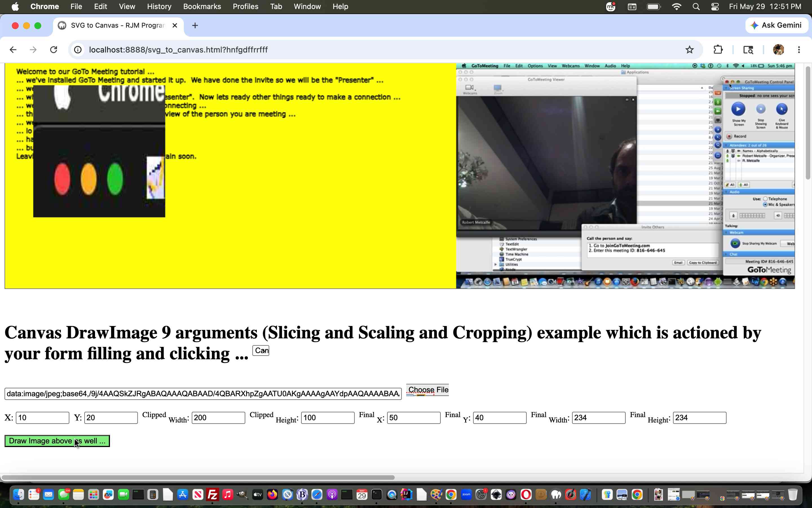Click the address bar URL

pos(178,50)
